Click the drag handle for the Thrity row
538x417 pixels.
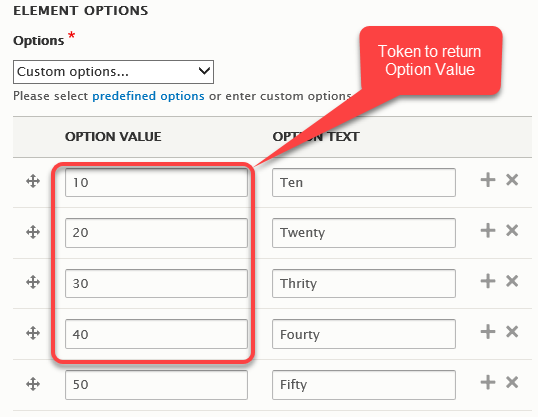[33, 282]
